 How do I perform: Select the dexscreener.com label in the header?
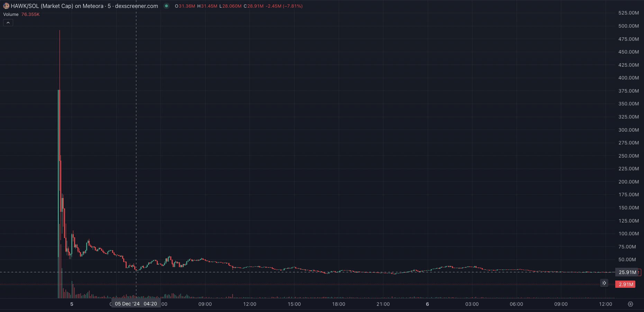tap(137, 6)
